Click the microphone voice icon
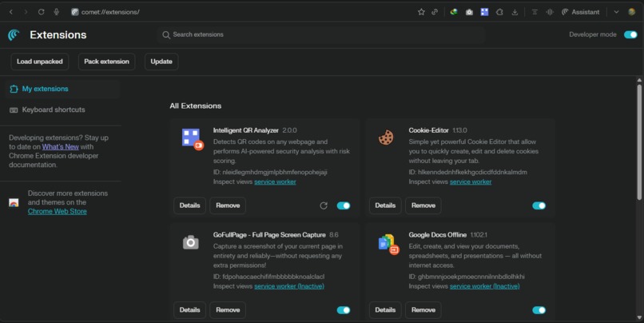 coord(56,12)
